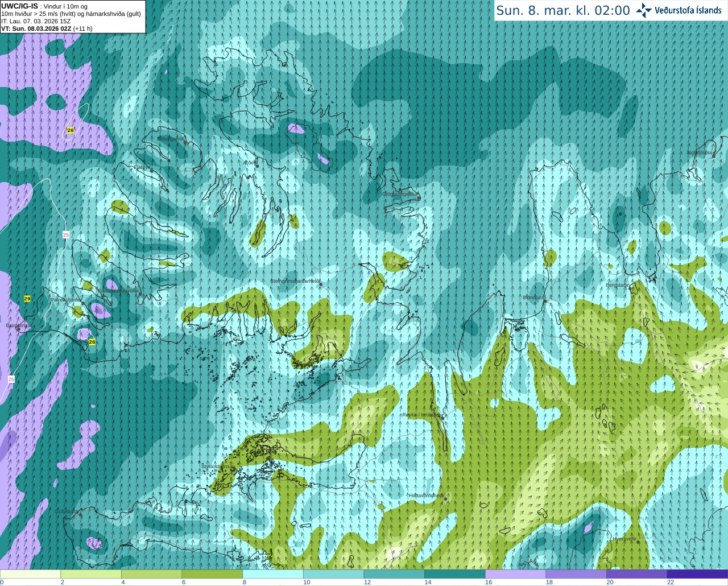Viewport: 728px width, 586px height.
Task: Pick the dark indigo legend swatch above 22
Action: pos(698,574)
